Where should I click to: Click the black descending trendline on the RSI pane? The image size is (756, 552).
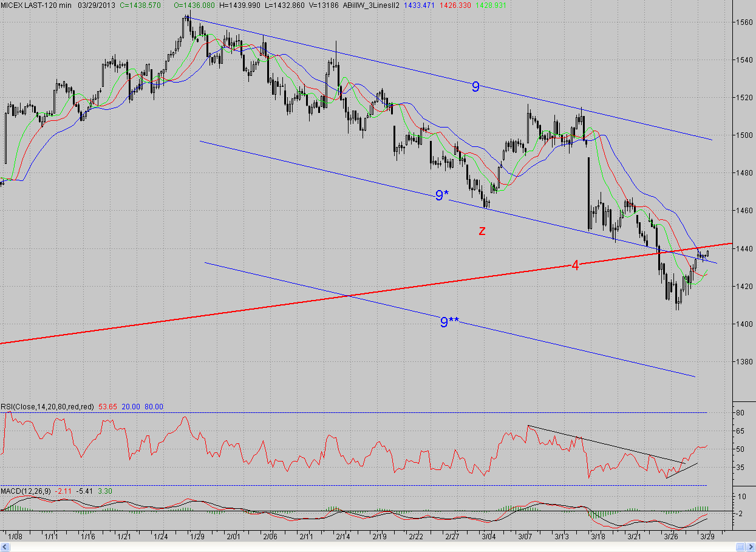605,444
